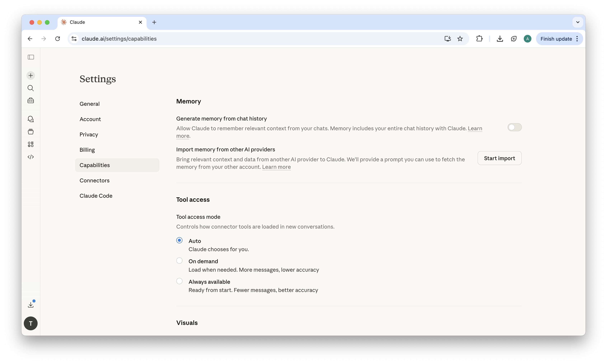Open the T user profile menu
The height and width of the screenshot is (364, 607).
click(x=31, y=323)
